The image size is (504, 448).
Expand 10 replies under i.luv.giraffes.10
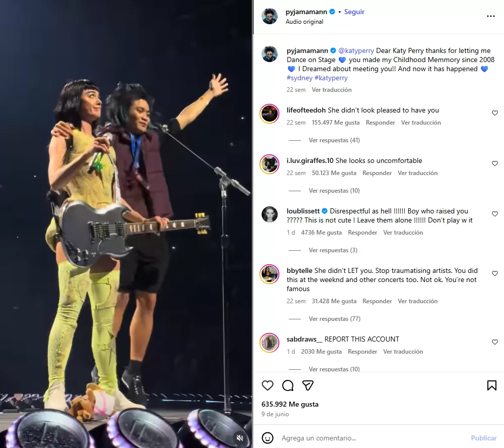coord(334,191)
